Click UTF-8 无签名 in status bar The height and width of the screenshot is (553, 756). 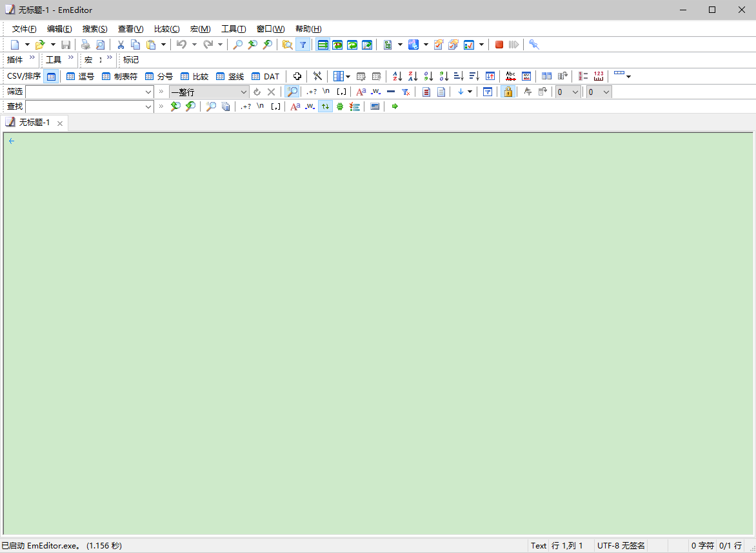(x=621, y=546)
